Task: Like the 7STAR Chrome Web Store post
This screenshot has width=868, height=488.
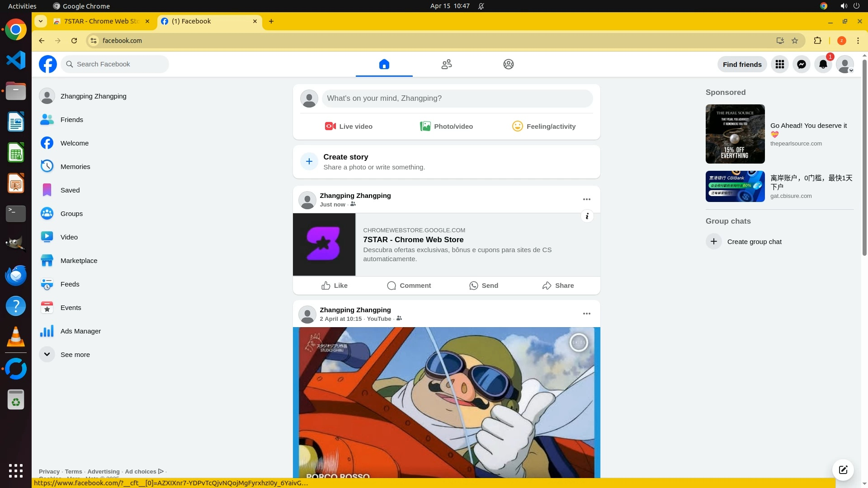Action: 335,286
